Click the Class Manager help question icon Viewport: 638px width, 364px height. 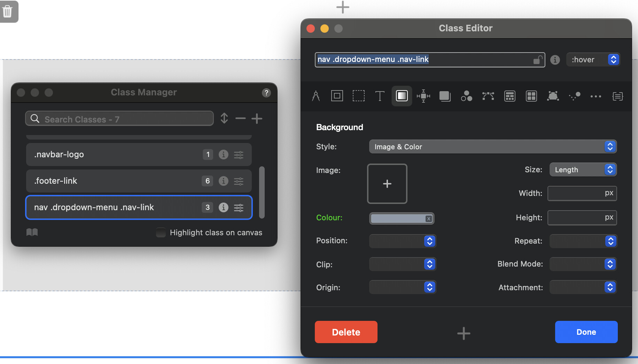[x=266, y=93]
